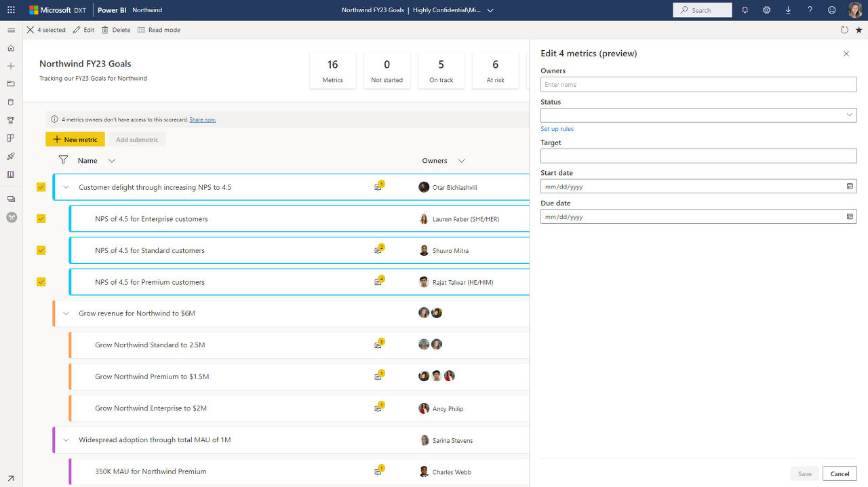Click the refresh icon in toolbar
The image size is (868, 487).
pos(844,30)
